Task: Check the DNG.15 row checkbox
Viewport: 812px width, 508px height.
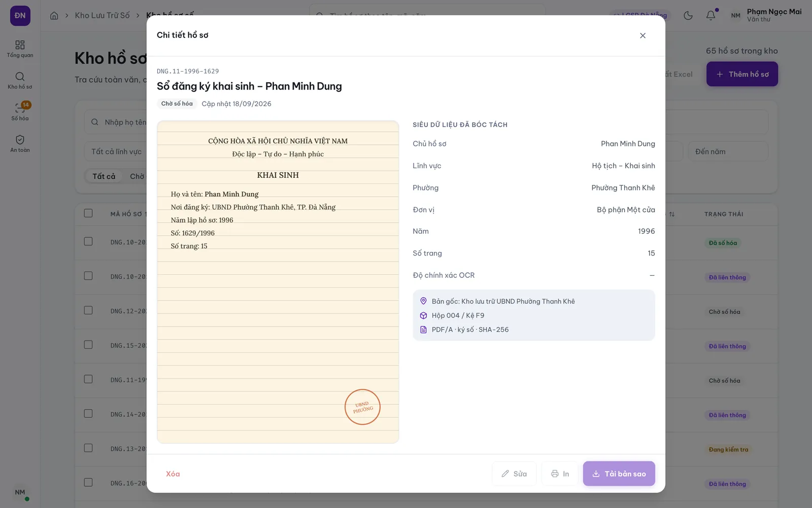Action: 88,345
